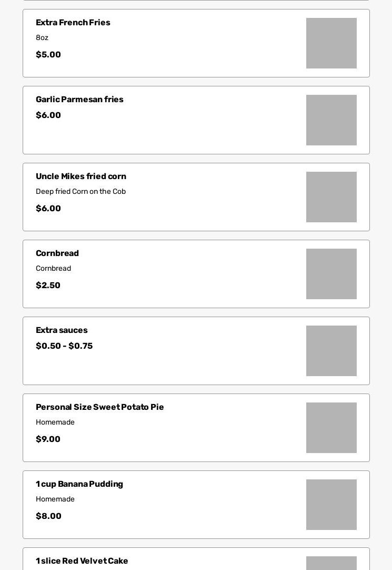392x570 pixels.
Task: Open the 1 cup Banana Pudding item
Action: coord(79,484)
